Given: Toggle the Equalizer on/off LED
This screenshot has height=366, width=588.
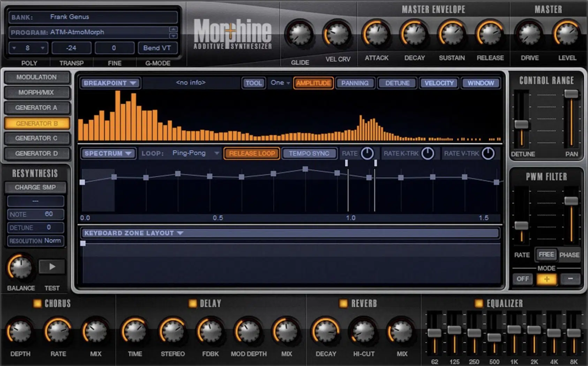Looking at the screenshot, I should (x=479, y=303).
